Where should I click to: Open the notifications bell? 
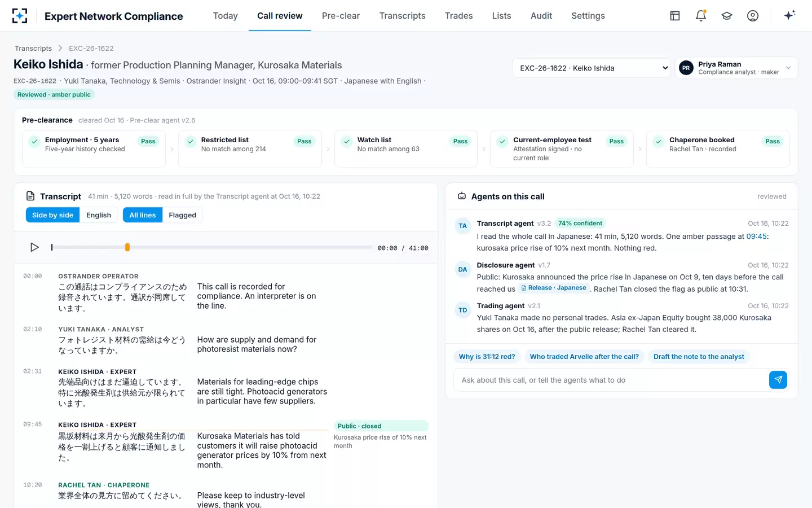click(x=701, y=16)
